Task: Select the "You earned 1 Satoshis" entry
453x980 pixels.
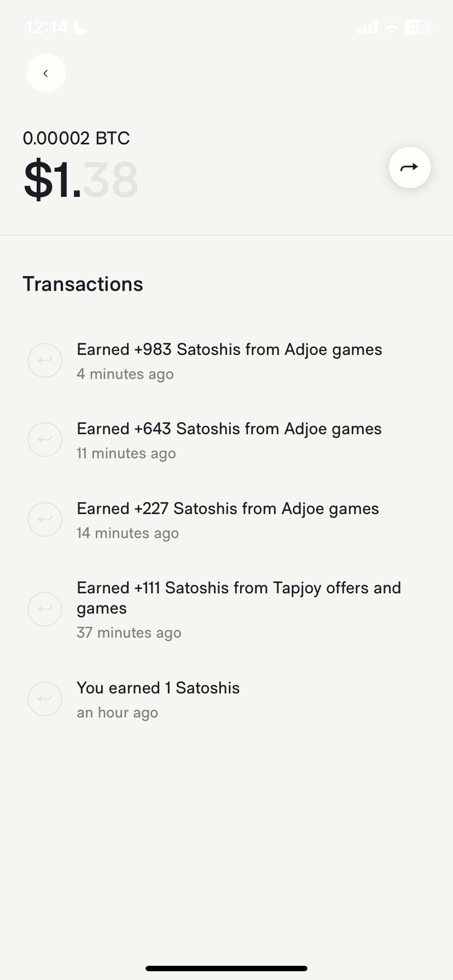Action: [x=158, y=688]
